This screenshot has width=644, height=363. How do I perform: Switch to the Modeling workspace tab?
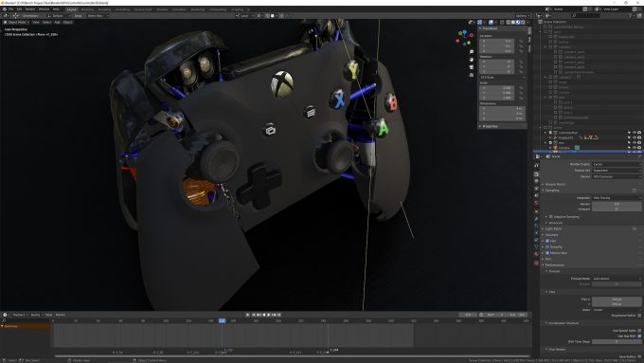(x=87, y=9)
